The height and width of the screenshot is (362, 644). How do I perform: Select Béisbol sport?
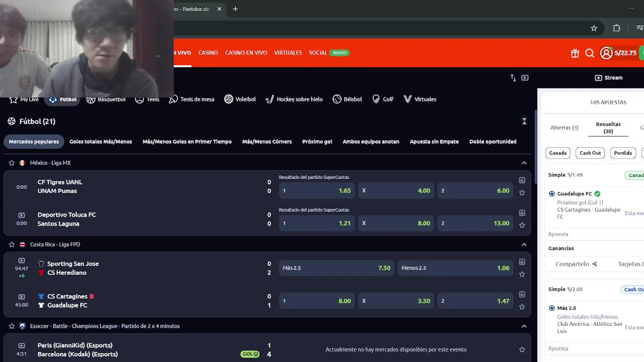pos(347,99)
